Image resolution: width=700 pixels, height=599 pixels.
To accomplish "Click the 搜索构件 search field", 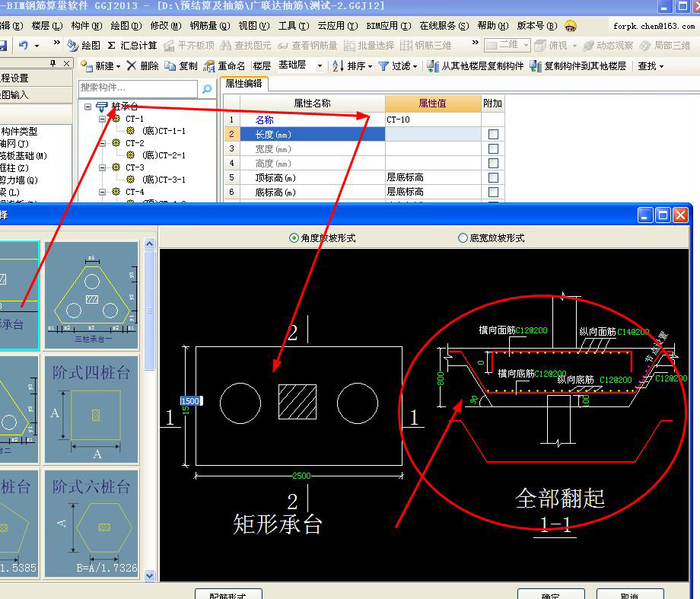I will click(x=138, y=88).
